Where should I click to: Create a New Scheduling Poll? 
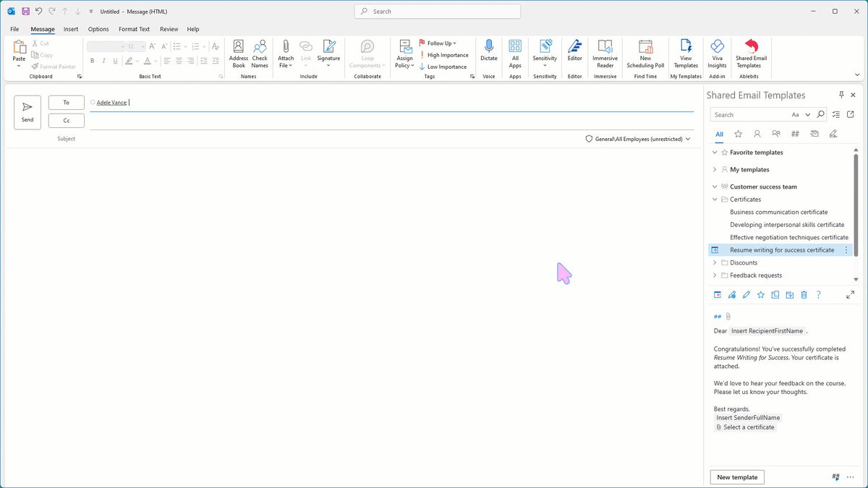coord(645,55)
